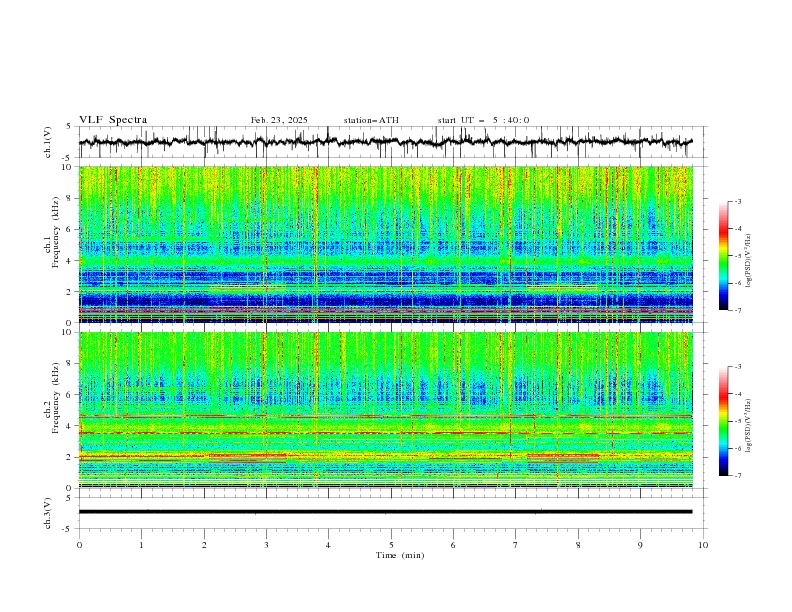The image size is (792, 612).
Task: Select the "Feb. 23, 2025" date label
Action: point(279,120)
